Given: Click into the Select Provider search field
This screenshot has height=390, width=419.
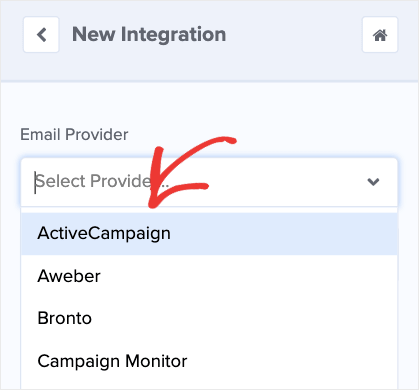Looking at the screenshot, I should (x=209, y=182).
